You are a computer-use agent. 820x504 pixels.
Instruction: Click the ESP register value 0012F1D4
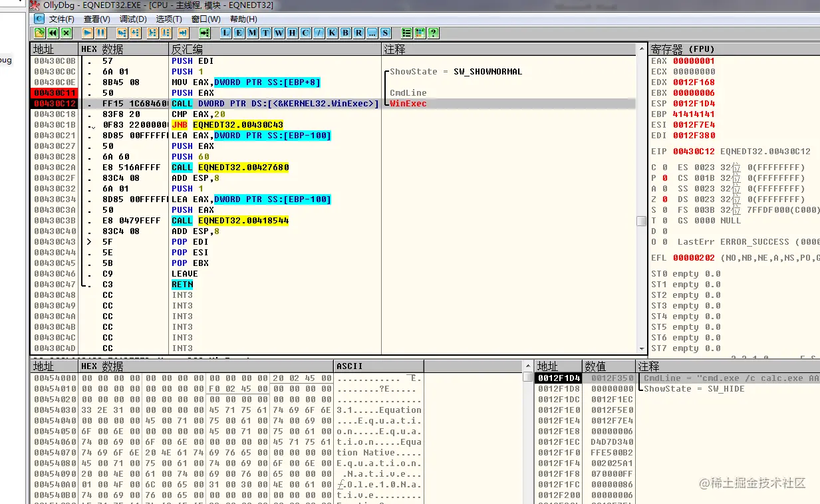(694, 104)
